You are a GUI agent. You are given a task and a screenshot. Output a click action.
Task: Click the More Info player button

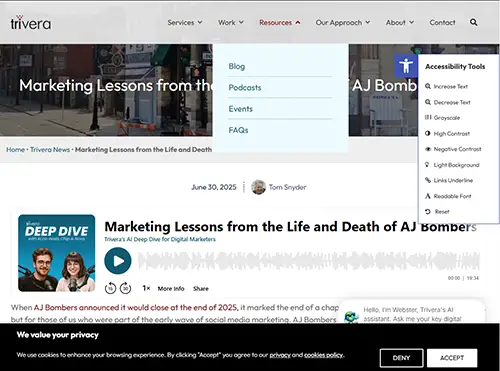tap(171, 289)
